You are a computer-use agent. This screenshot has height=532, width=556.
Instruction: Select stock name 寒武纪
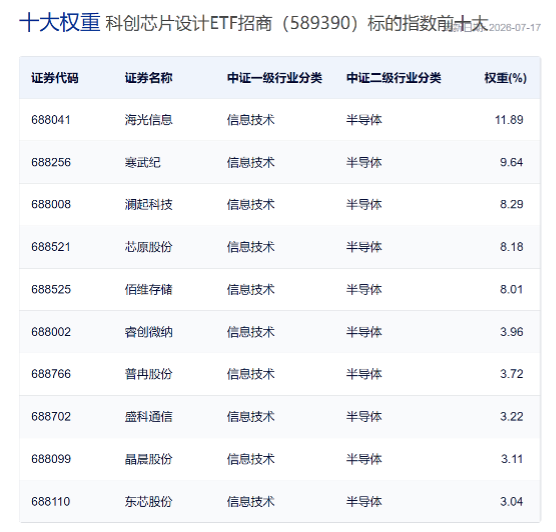point(142,162)
